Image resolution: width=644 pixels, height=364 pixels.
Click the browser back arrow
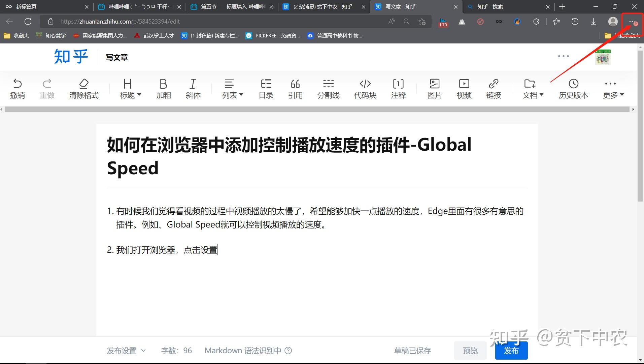point(9,22)
